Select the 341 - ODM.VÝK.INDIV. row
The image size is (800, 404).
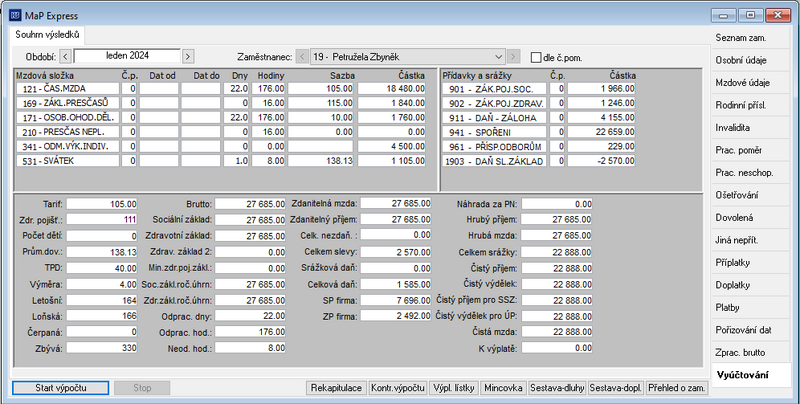[221, 146]
